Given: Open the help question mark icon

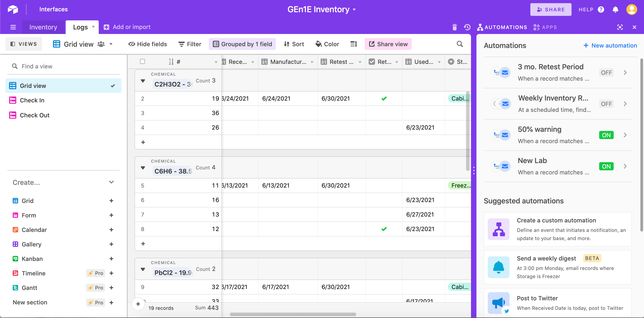Looking at the screenshot, I should click(x=601, y=10).
